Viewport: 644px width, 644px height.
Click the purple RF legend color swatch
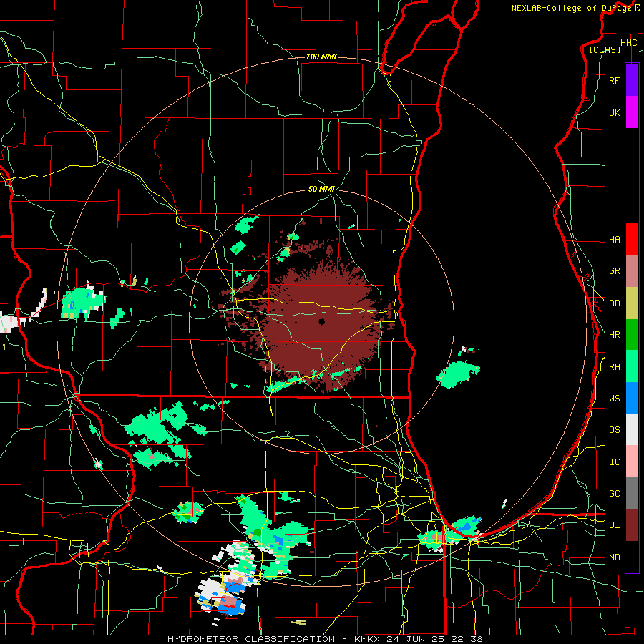[632, 80]
